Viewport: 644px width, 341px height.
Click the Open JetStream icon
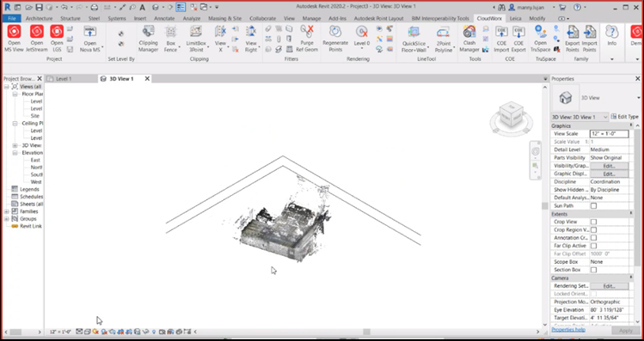37,32
